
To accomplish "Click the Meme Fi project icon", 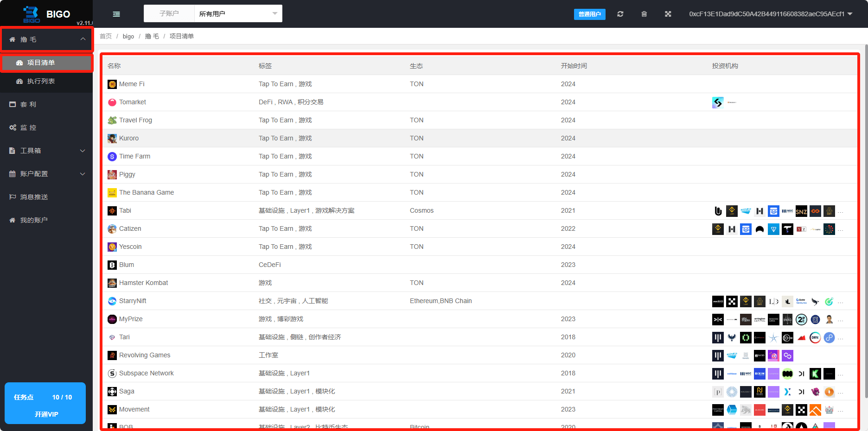I will pos(112,84).
